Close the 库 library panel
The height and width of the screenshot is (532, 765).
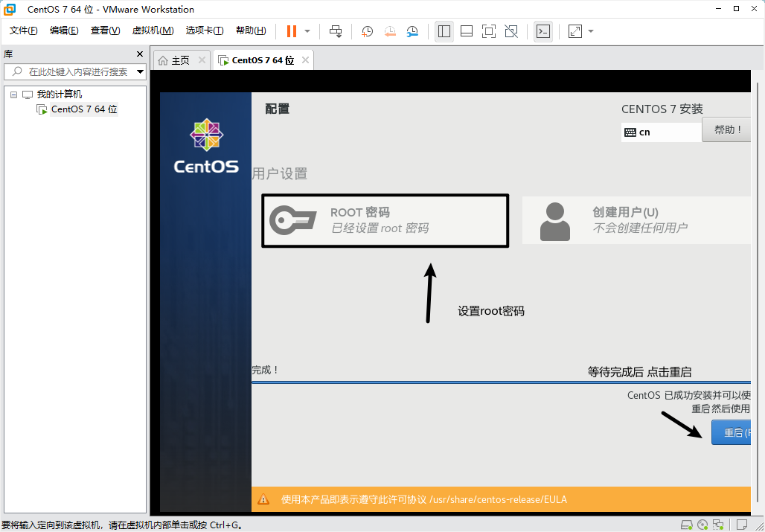point(140,54)
